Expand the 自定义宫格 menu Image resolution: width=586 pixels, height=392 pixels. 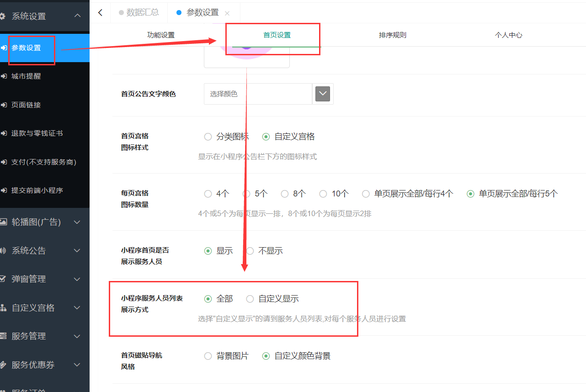click(x=77, y=307)
